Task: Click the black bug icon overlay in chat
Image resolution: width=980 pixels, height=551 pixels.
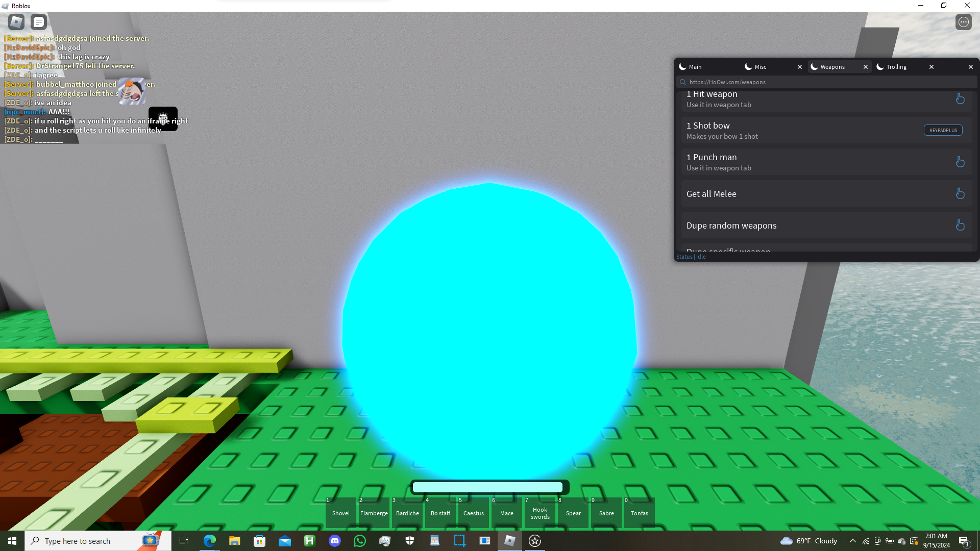Action: pos(163,119)
